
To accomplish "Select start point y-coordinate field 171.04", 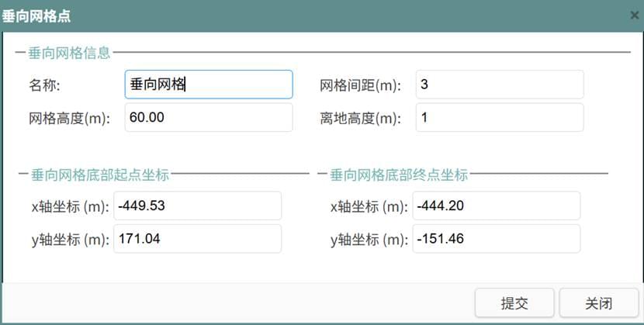I will (197, 239).
